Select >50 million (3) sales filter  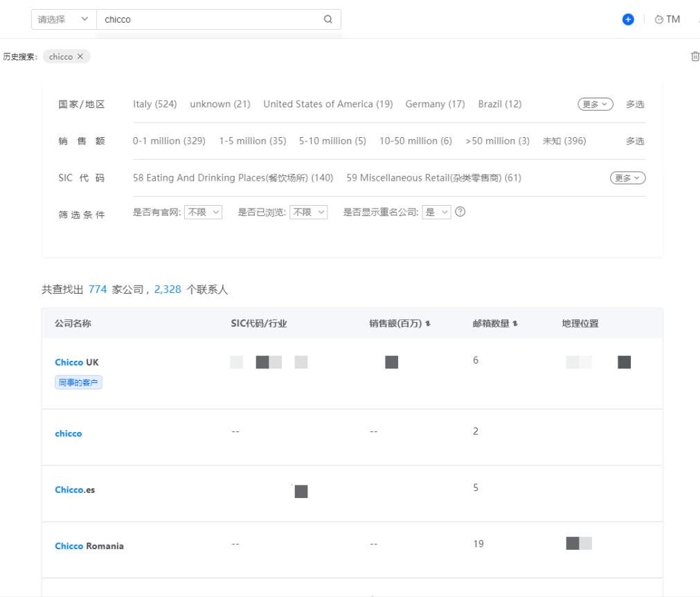pos(497,141)
